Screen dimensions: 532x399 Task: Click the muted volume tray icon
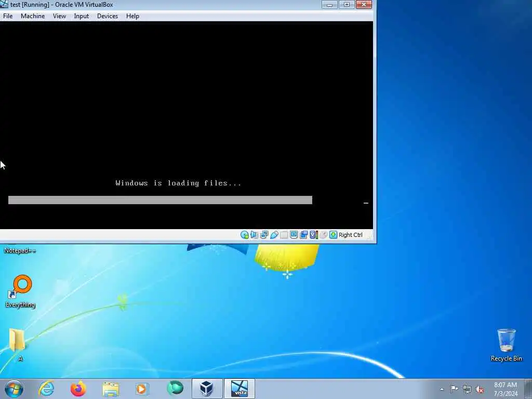(480, 389)
